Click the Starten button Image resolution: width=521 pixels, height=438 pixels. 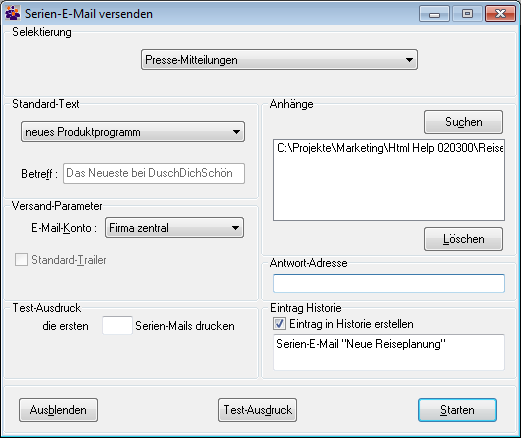click(x=457, y=410)
